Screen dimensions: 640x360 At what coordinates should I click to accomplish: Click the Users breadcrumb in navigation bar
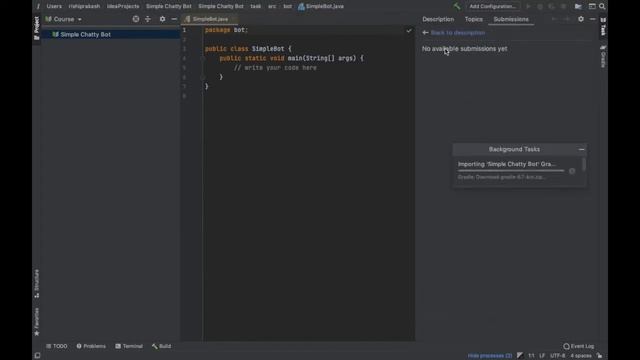(54, 6)
